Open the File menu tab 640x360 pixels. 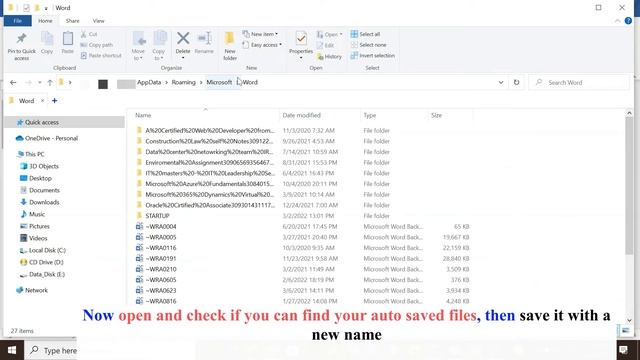(x=18, y=21)
